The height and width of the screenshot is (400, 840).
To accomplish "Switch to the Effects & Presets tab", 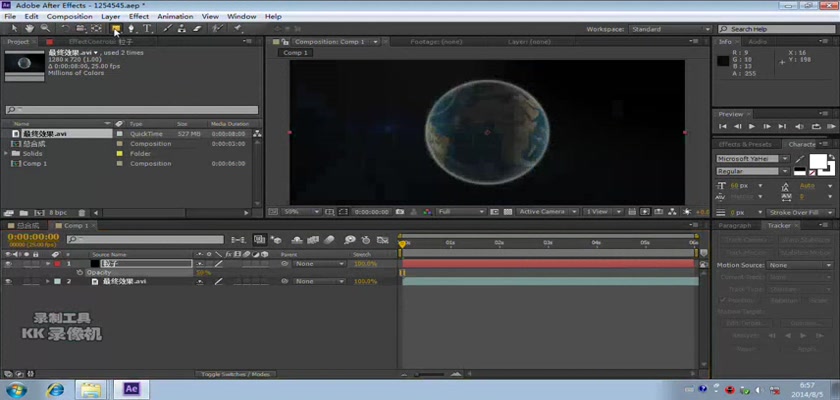I will [745, 145].
